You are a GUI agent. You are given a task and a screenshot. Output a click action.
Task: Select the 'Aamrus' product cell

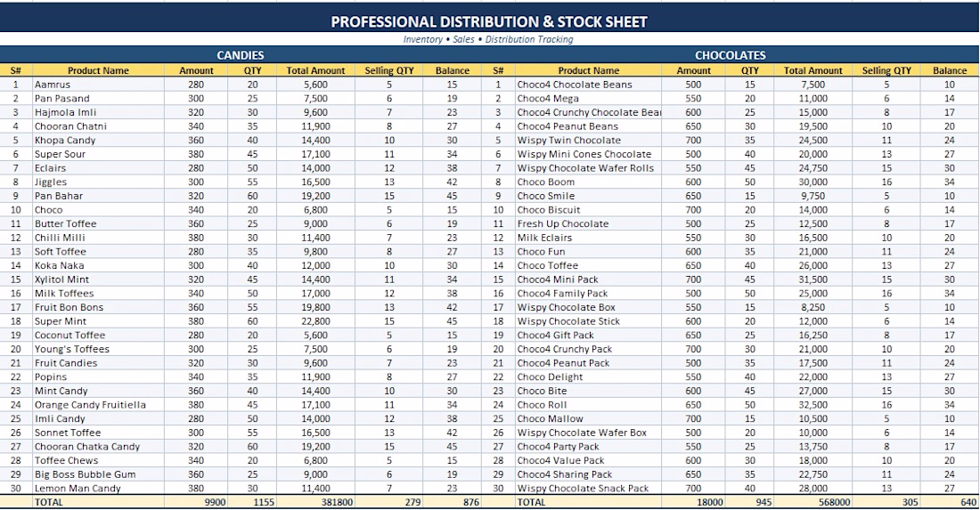(98, 85)
